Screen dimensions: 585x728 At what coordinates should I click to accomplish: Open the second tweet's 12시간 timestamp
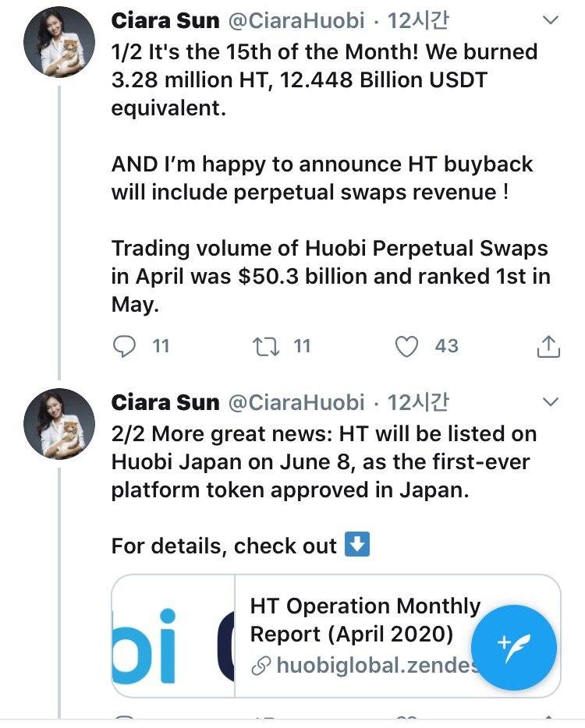point(418,402)
